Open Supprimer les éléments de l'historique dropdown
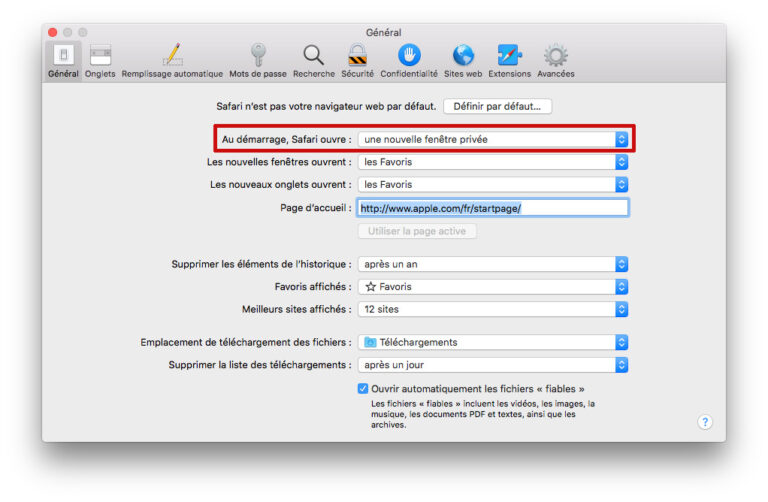The image size is (768, 502). pos(493,264)
